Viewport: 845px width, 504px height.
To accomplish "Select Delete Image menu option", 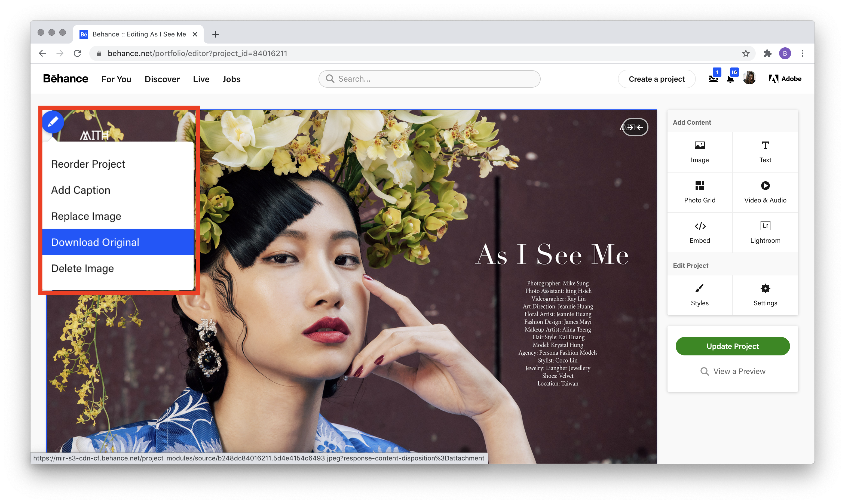I will [82, 268].
